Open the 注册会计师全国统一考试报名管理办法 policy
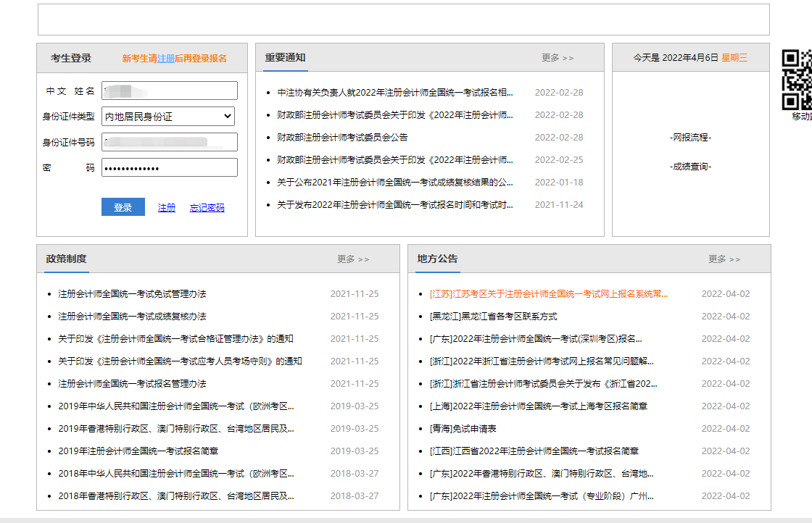The image size is (812, 523). [133, 383]
